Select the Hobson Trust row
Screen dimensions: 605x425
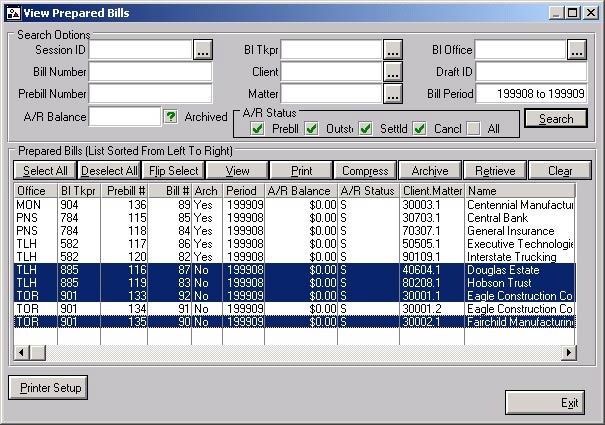pos(294,283)
